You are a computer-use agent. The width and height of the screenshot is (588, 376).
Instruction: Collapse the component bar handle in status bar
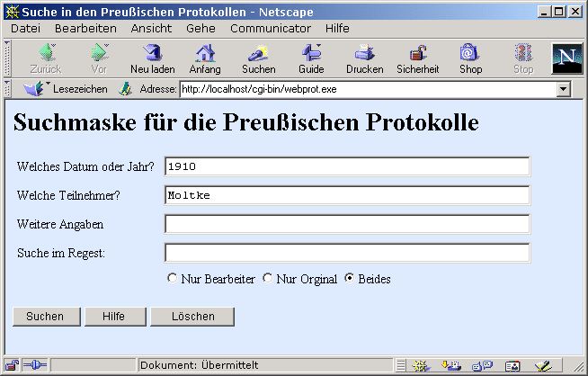(x=401, y=365)
